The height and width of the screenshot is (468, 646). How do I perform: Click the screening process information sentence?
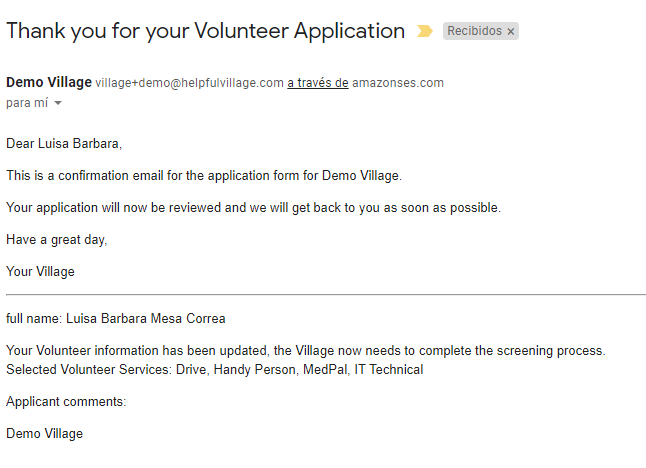click(x=306, y=351)
